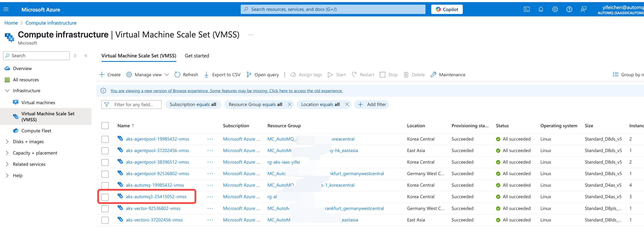Remove the Resource Group filter
Image resolution: width=644 pixels, height=235 pixels.
(x=290, y=104)
